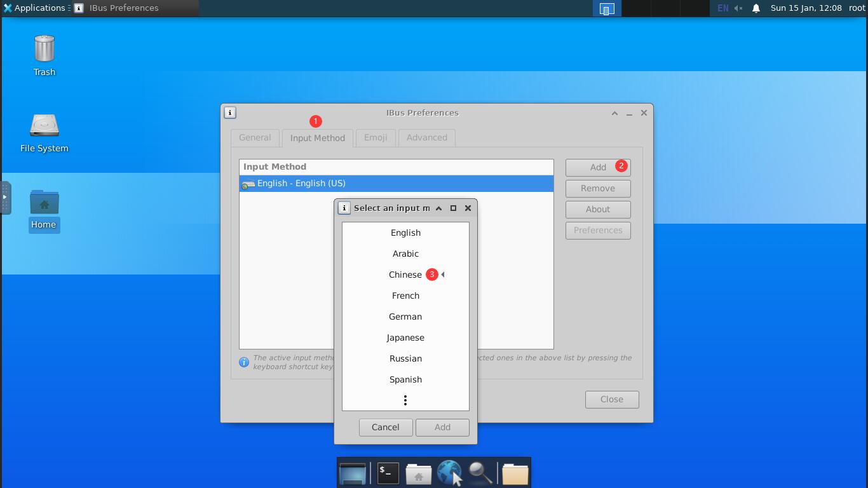This screenshot has width=868, height=488.
Task: Click the workspace switcher icon in panel
Action: click(x=607, y=8)
